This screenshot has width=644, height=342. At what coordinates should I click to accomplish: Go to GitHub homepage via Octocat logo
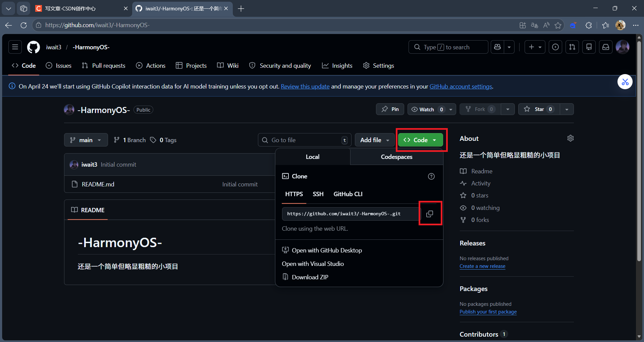coord(34,47)
